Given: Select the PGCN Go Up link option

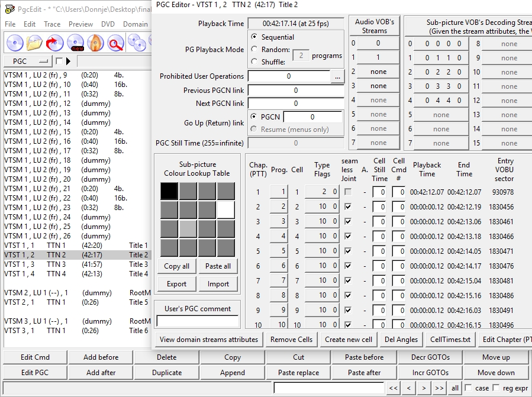Looking at the screenshot, I should click(253, 117).
